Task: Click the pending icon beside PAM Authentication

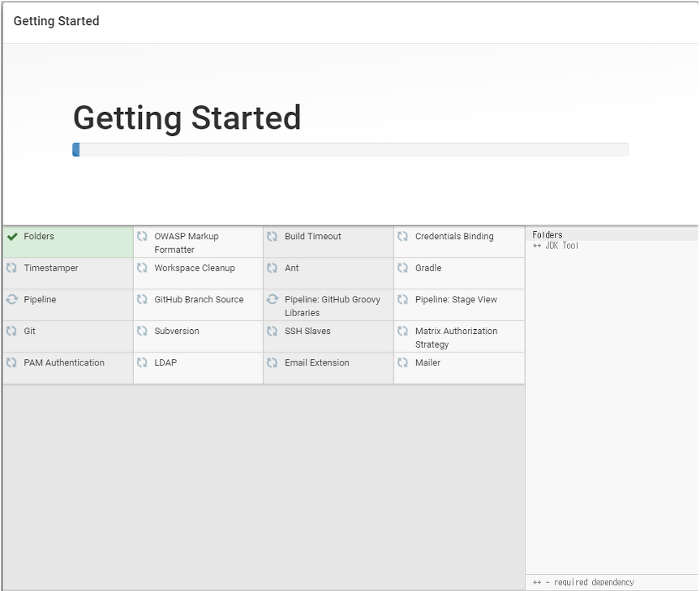Action: tap(11, 362)
